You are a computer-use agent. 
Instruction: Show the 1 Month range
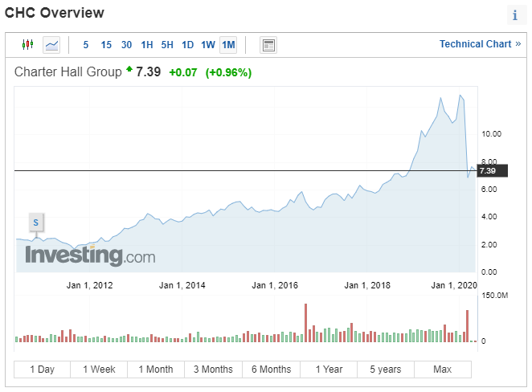156,370
